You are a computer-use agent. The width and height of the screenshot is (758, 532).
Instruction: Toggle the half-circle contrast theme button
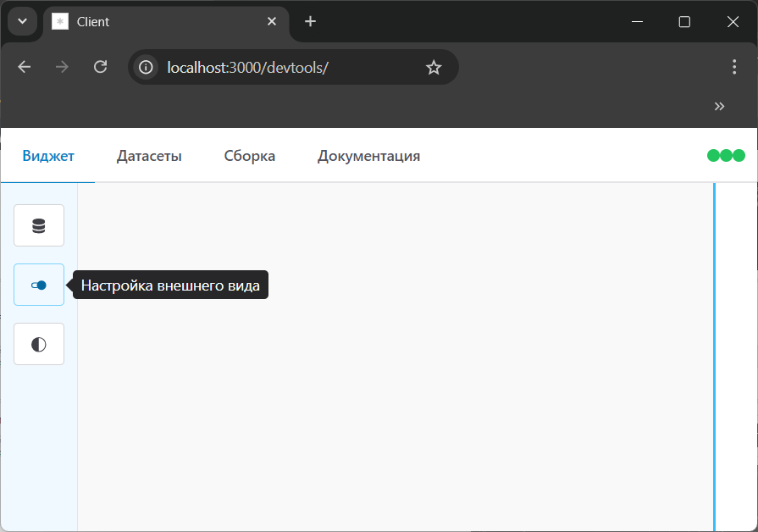[x=39, y=344]
